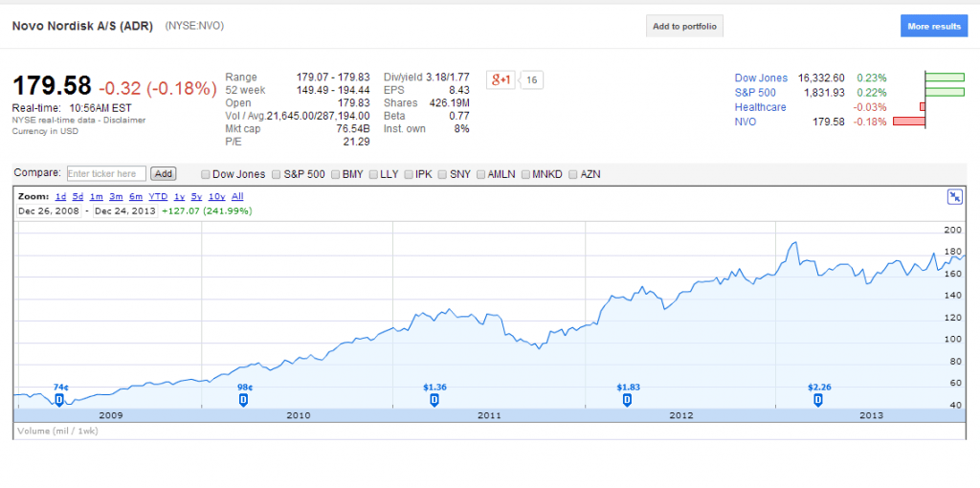Set chart zoom to 5d
This screenshot has height=488, width=980.
[78, 196]
